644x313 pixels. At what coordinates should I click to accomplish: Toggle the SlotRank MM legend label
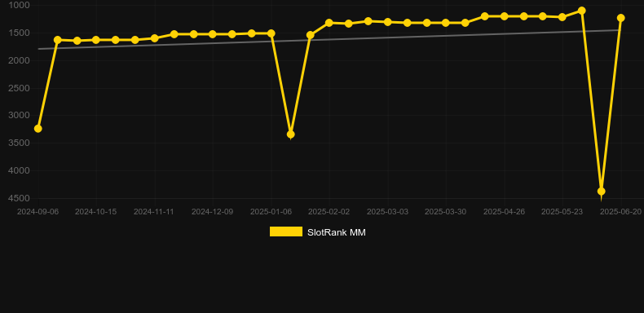337,232
